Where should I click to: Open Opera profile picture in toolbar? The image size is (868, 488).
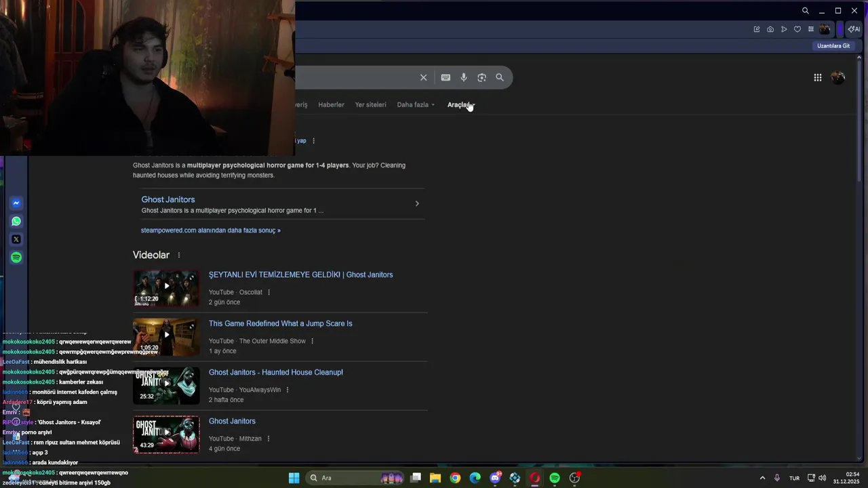(x=825, y=29)
